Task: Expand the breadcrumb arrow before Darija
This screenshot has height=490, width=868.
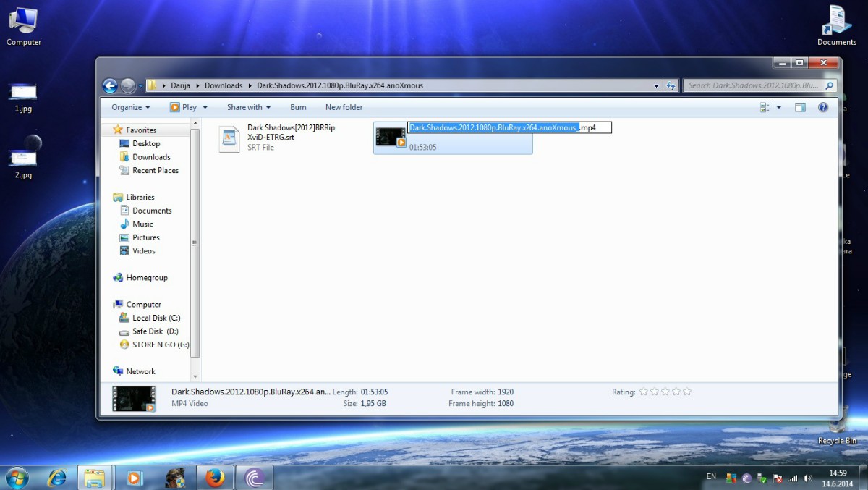Action: click(x=164, y=85)
